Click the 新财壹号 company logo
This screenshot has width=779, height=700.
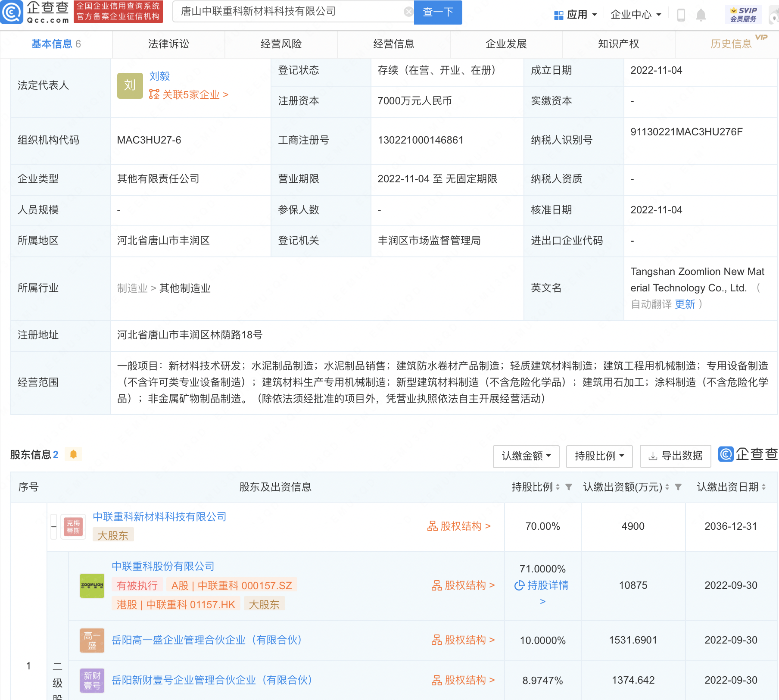click(92, 680)
